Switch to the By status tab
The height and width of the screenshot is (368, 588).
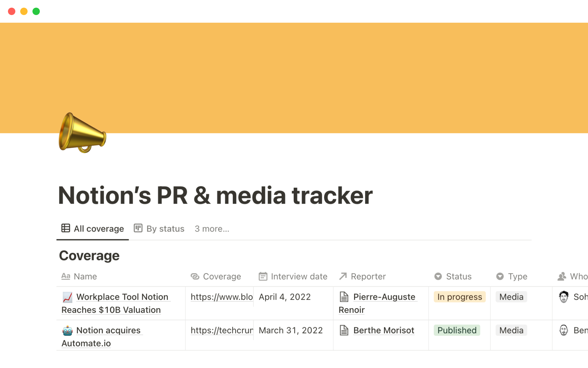pyautogui.click(x=165, y=229)
